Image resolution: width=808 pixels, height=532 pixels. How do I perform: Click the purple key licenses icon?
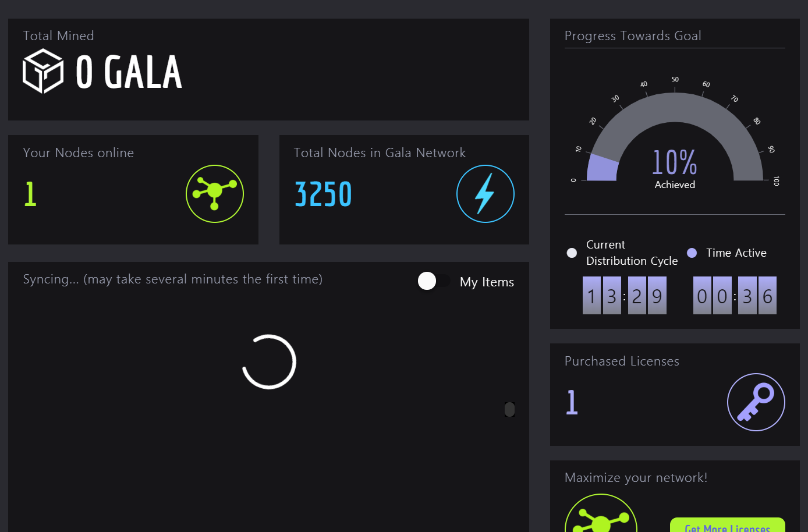(756, 402)
